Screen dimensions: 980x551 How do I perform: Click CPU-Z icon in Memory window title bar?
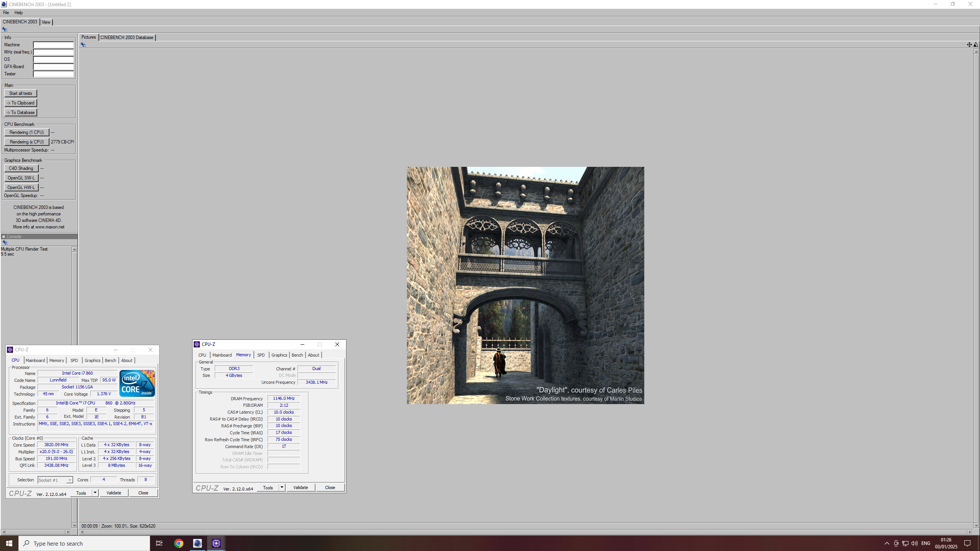coord(197,344)
